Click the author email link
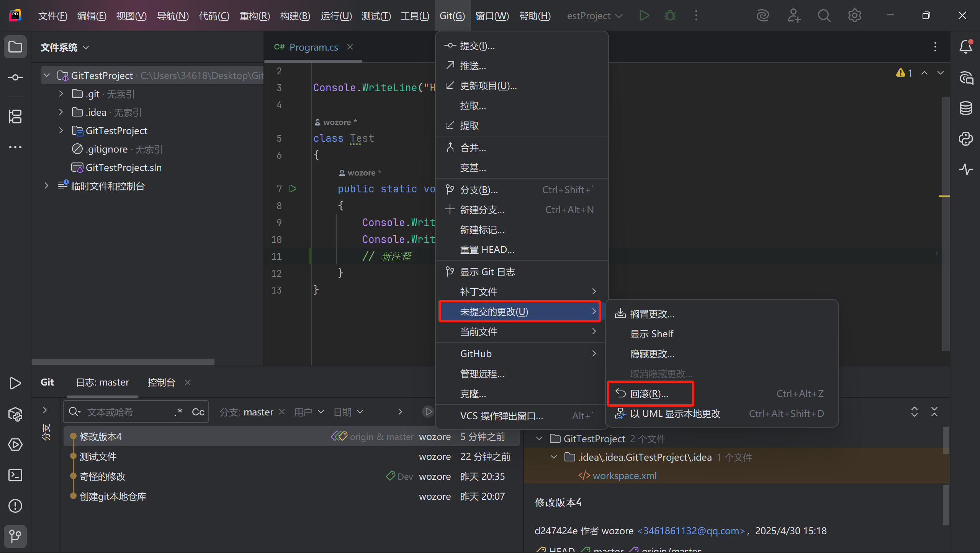Image resolution: width=980 pixels, height=553 pixels. [691, 531]
